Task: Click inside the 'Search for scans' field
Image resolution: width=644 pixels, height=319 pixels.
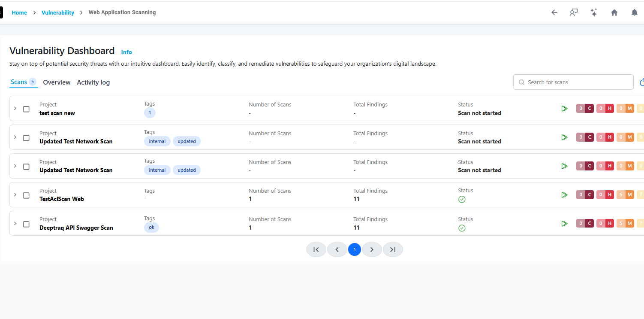Action: (573, 82)
